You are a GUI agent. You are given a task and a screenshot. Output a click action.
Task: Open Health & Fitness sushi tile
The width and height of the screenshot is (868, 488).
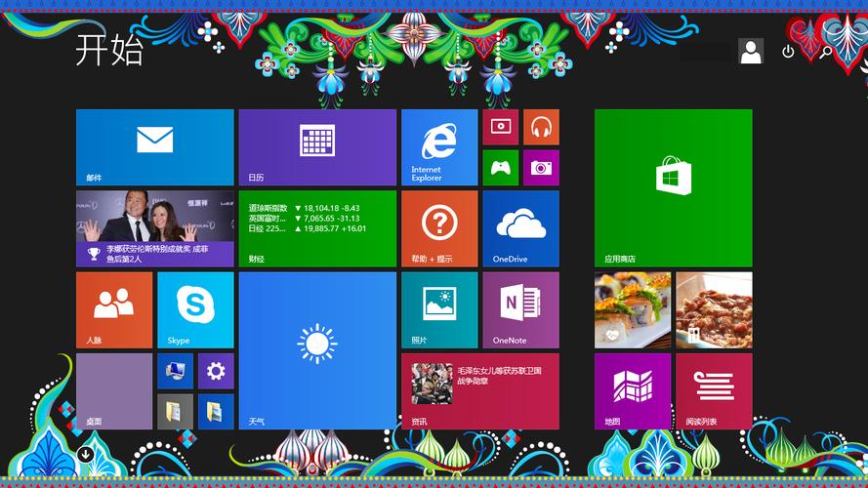pyautogui.click(x=633, y=309)
